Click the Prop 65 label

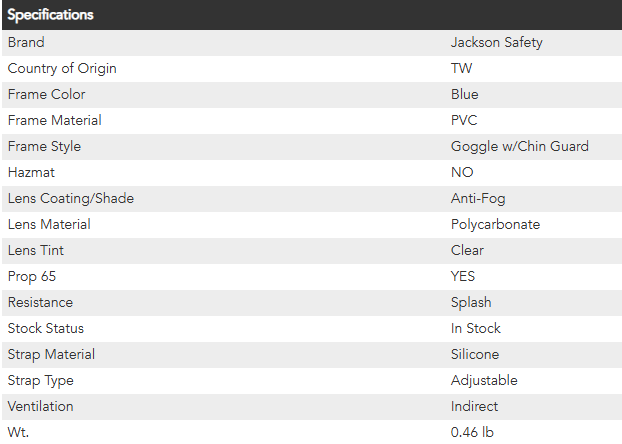click(32, 276)
